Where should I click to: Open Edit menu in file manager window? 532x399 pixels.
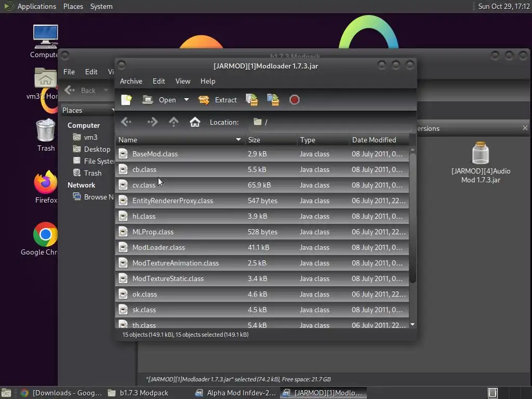click(91, 72)
